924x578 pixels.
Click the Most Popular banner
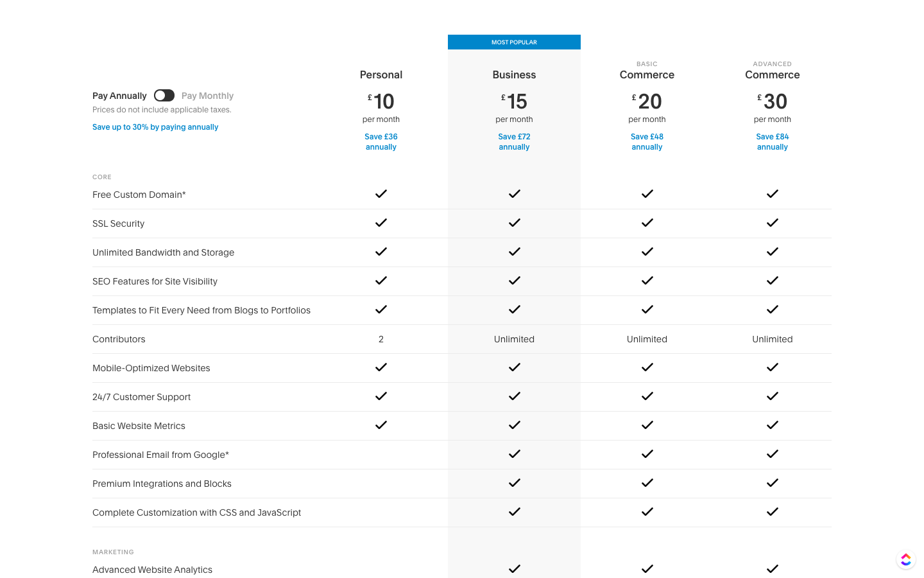[514, 42]
